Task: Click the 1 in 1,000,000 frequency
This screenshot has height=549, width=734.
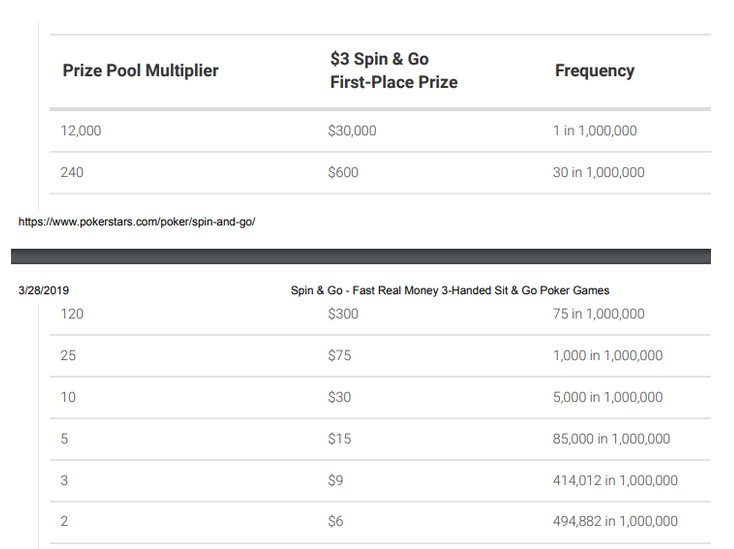Action: pos(595,131)
